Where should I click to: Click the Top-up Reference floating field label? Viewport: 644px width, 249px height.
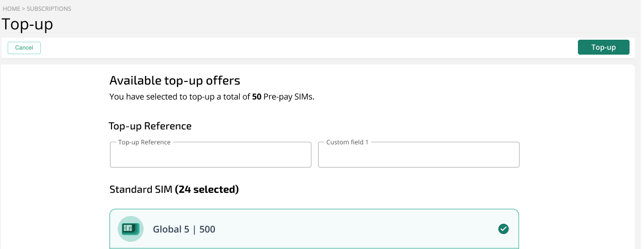point(145,142)
